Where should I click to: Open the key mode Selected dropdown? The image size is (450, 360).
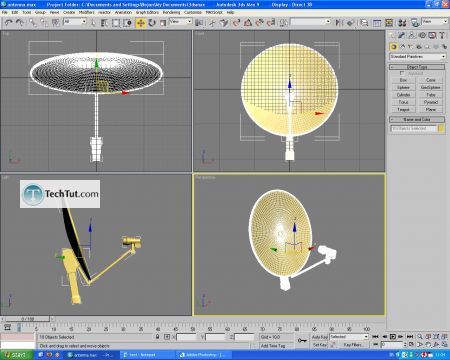coord(349,337)
